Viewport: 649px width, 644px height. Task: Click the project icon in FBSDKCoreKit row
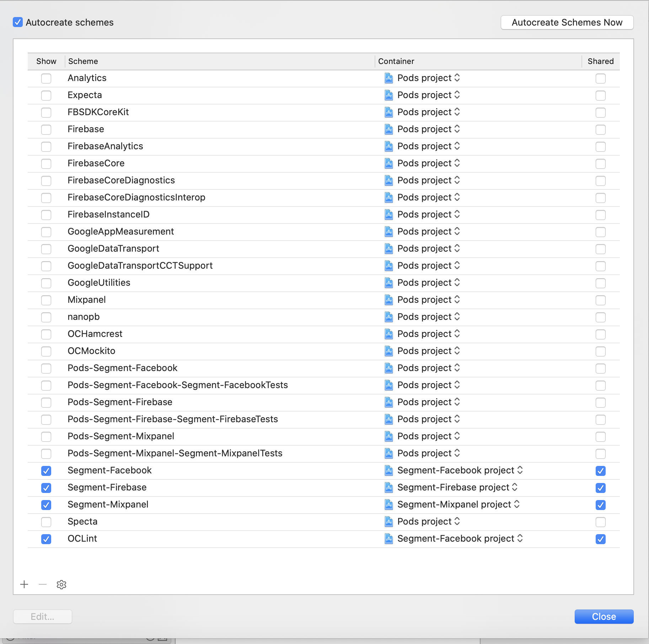pos(389,112)
